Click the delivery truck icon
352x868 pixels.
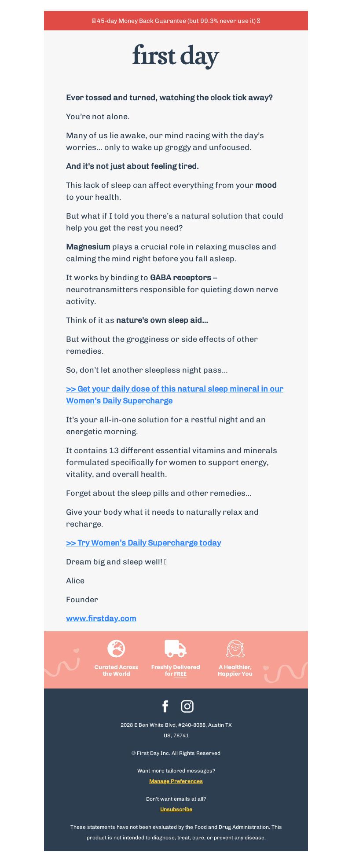(176, 648)
